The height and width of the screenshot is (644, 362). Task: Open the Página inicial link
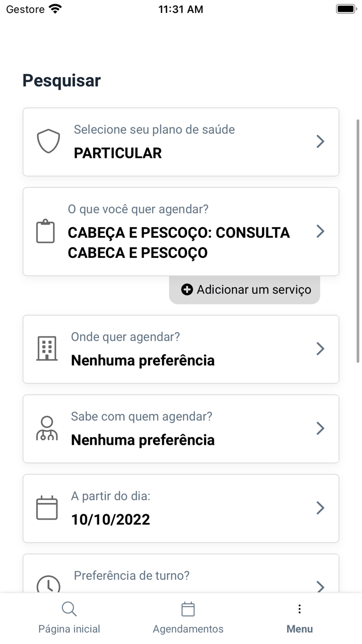point(69,618)
